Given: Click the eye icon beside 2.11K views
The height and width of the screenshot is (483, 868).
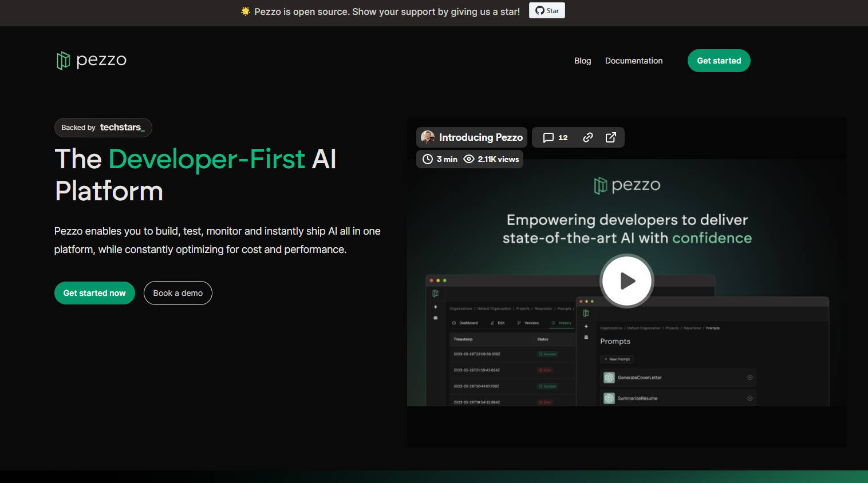Looking at the screenshot, I should 469,159.
